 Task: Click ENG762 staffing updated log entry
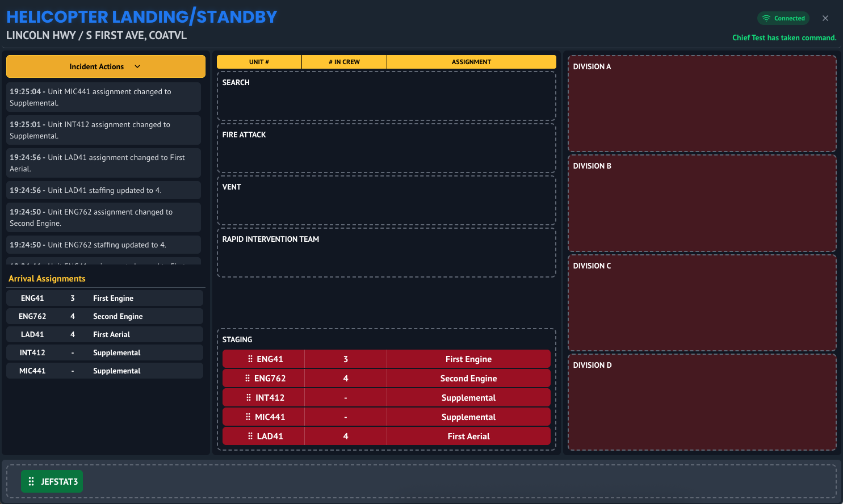pyautogui.click(x=103, y=245)
